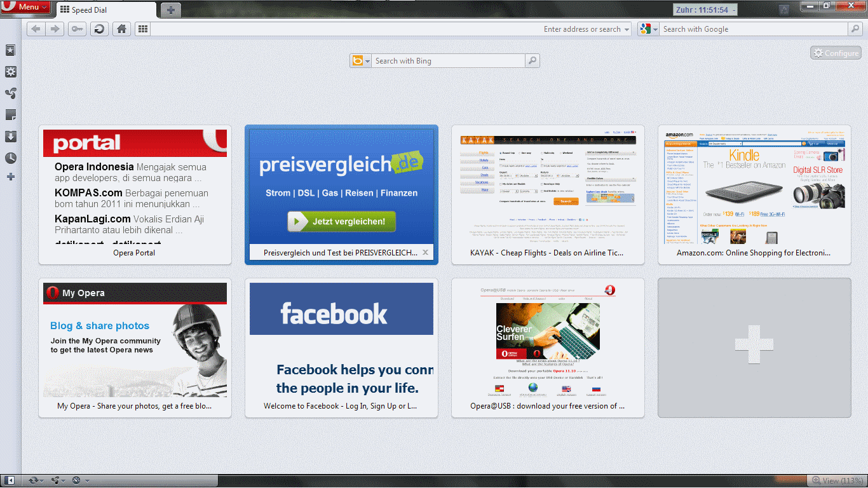This screenshot has width=868, height=488.
Task: Click the Bing search magnifier button
Action: [x=532, y=61]
